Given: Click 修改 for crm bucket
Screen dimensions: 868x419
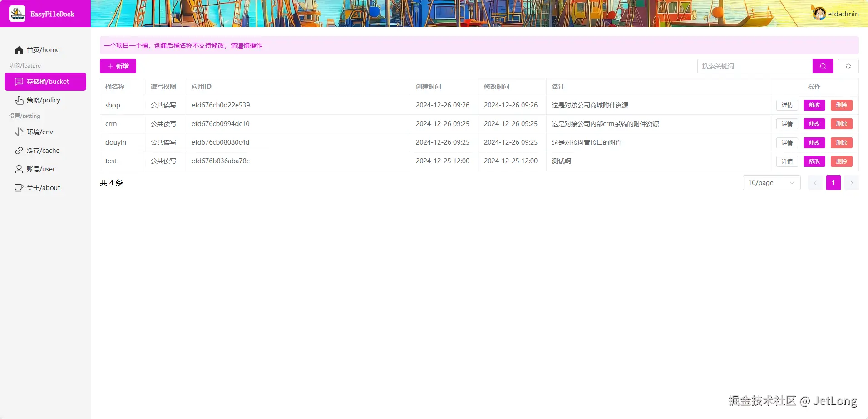Looking at the screenshot, I should tap(814, 124).
